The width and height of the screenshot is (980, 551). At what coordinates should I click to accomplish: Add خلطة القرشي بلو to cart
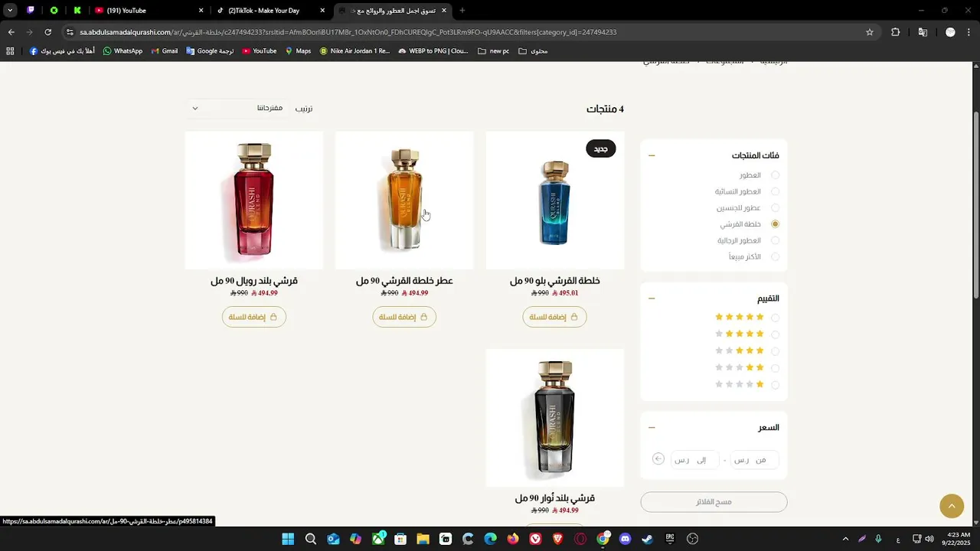[555, 317]
